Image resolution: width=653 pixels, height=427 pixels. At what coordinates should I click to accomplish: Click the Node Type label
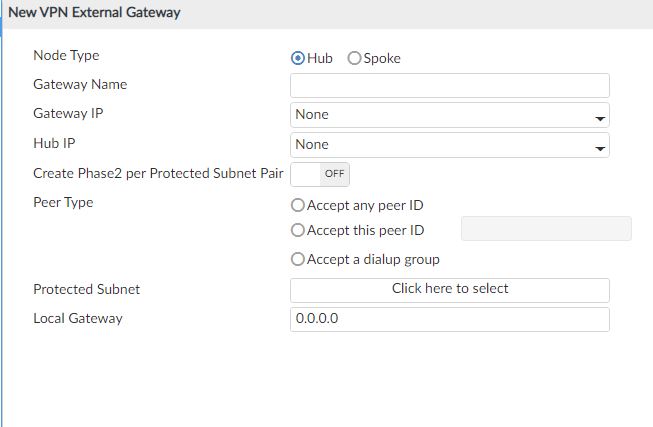66,56
